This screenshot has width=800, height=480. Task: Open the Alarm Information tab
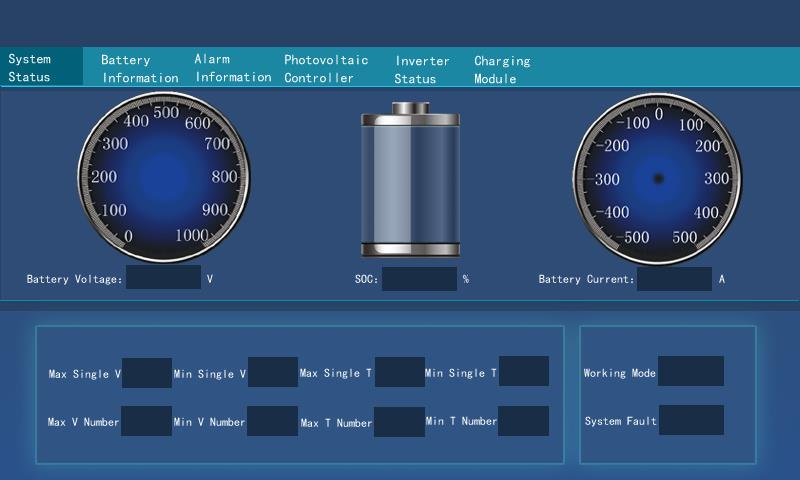(232, 68)
